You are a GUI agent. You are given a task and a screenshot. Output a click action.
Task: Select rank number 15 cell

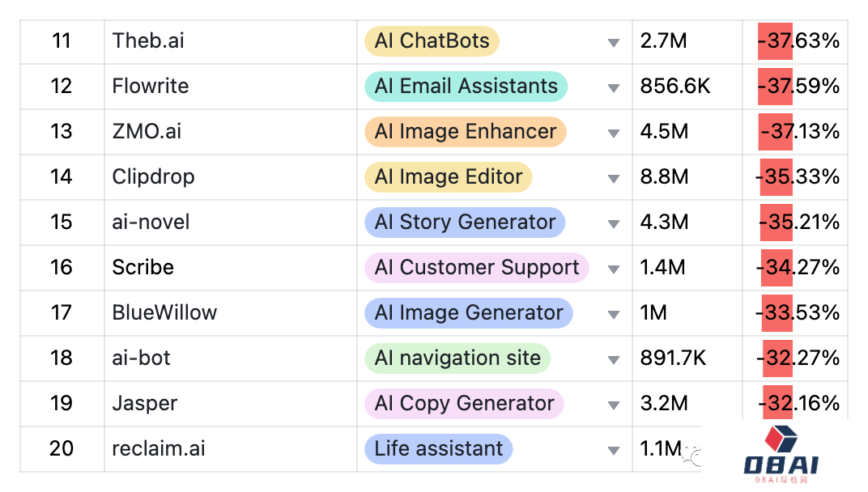point(62,223)
